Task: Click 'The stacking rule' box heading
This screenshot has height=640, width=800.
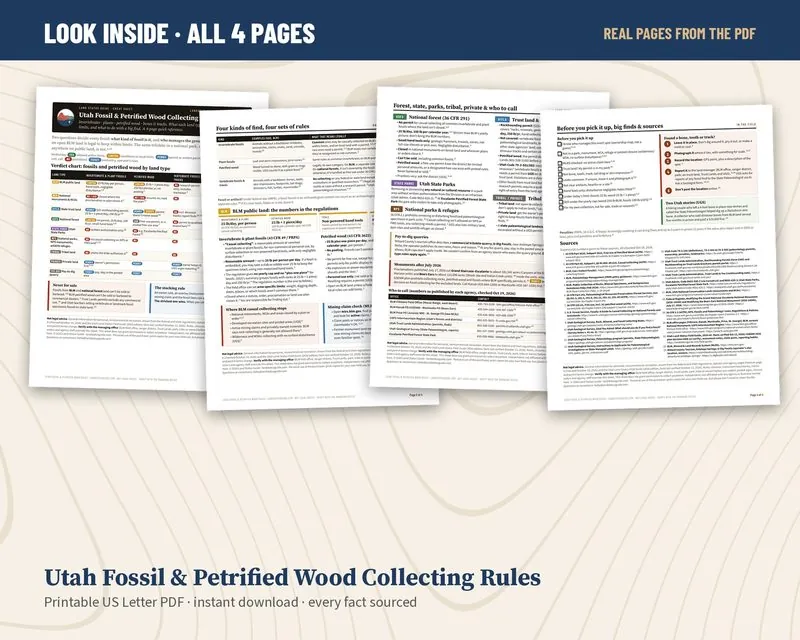Action: (x=169, y=288)
